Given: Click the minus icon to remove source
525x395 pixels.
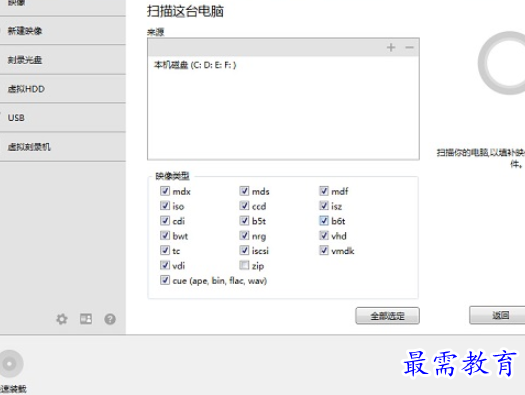Looking at the screenshot, I should [409, 48].
